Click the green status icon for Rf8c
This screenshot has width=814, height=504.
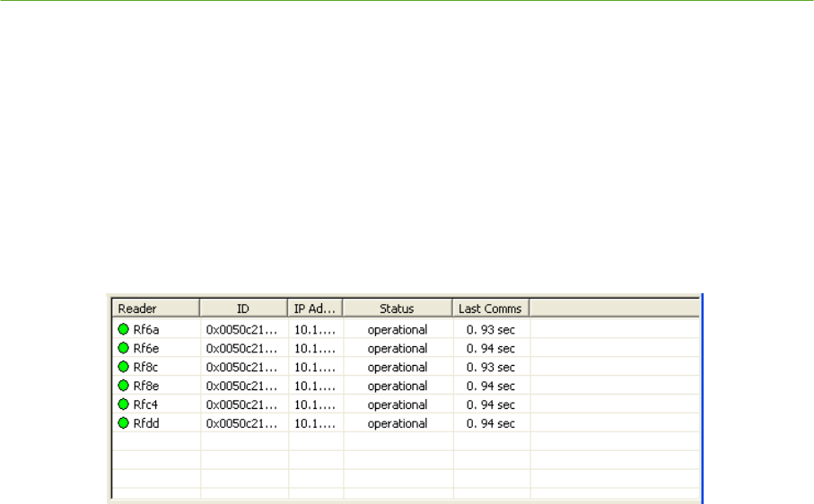pyautogui.click(x=123, y=367)
